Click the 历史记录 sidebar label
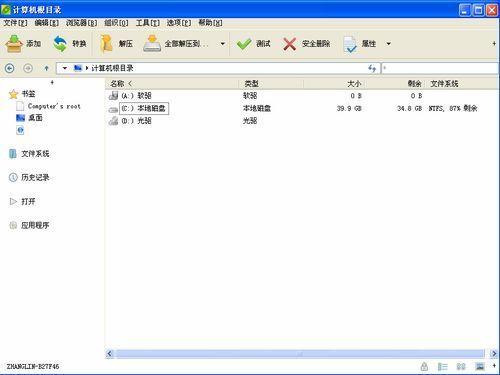The width and height of the screenshot is (500, 375). pos(35,177)
